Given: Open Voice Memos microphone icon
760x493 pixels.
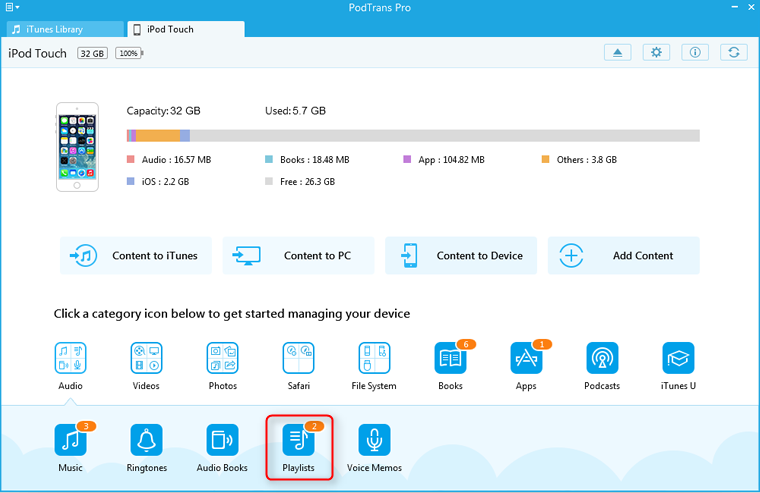Looking at the screenshot, I should click(375, 441).
